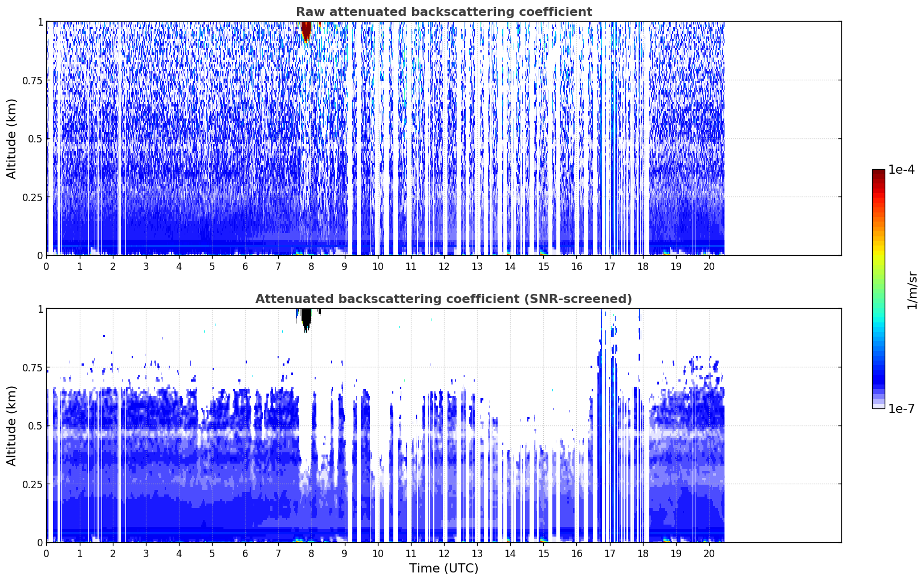Click the "Raw attenuated backscattering coefficient" title

443,12
